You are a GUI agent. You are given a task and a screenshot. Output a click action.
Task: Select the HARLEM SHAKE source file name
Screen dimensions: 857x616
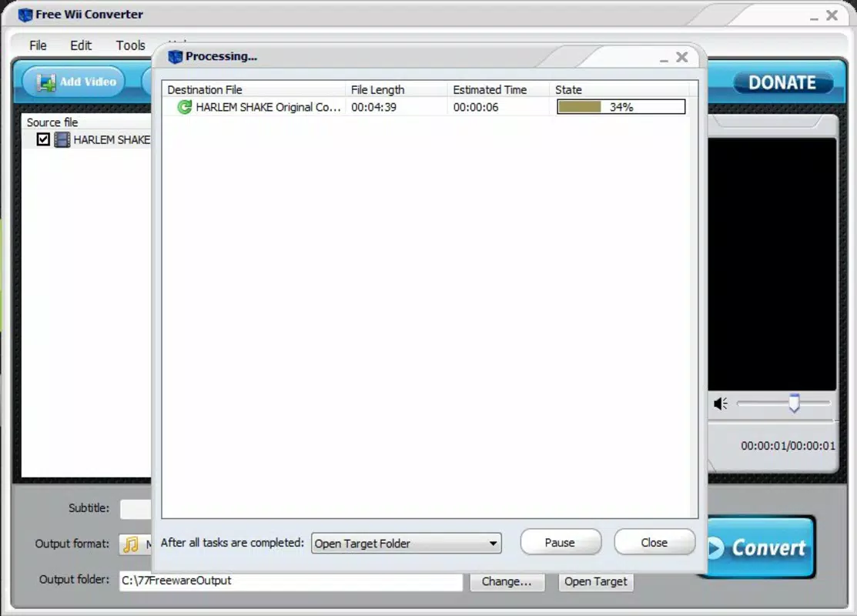(112, 140)
